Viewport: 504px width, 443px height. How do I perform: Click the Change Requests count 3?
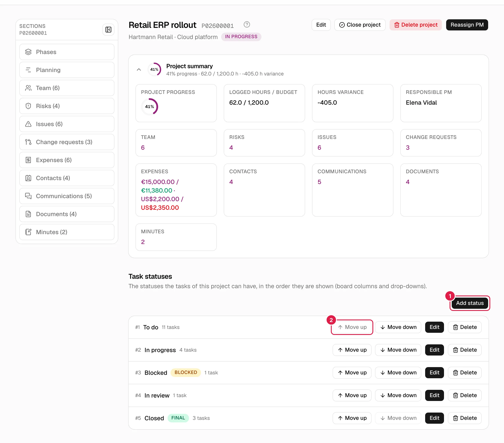pos(408,148)
